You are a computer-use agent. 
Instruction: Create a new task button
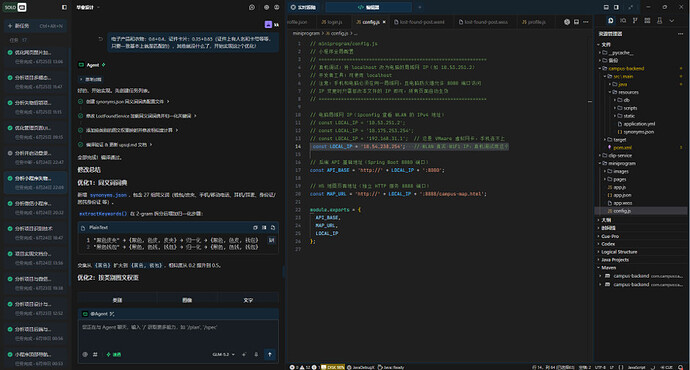35,26
